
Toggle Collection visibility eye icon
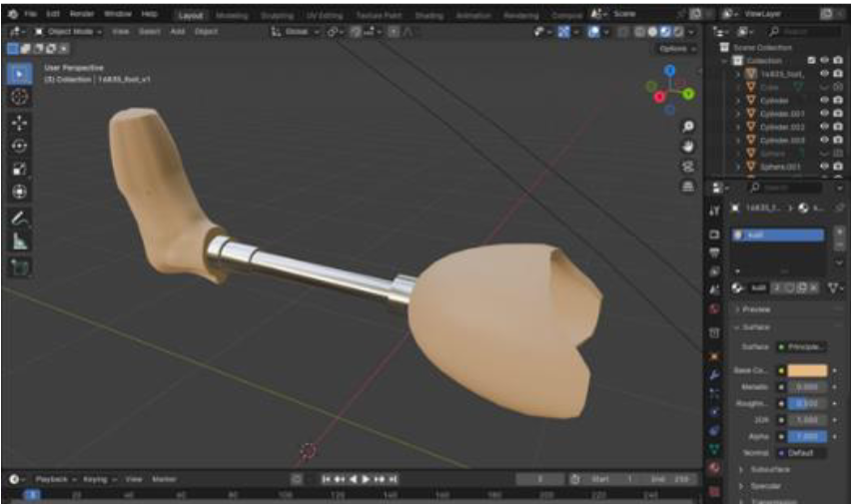(x=824, y=60)
